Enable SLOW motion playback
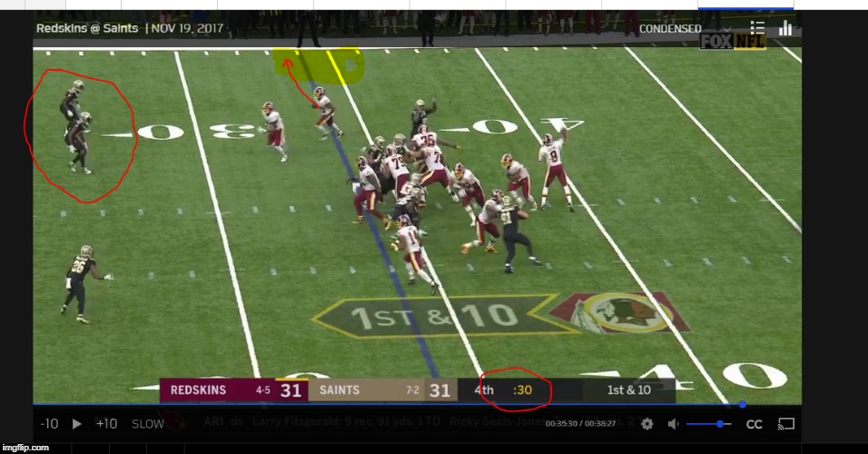Image resolution: width=868 pixels, height=454 pixels. [x=148, y=423]
